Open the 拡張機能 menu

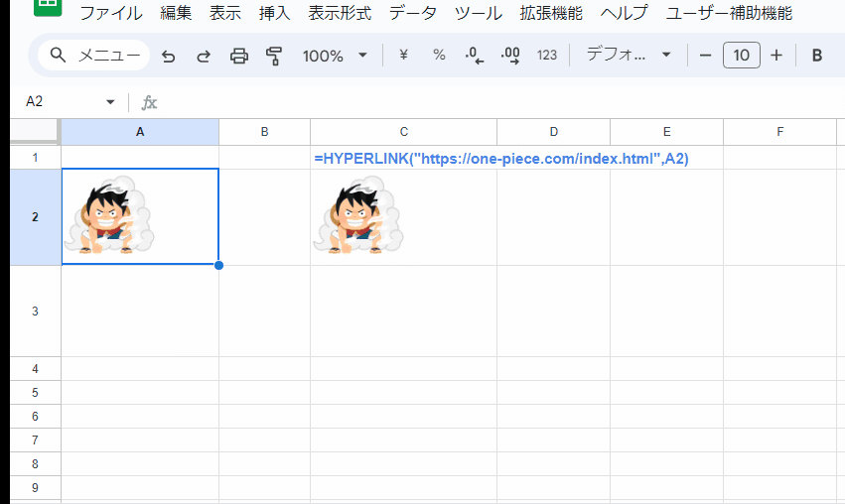pos(551,13)
